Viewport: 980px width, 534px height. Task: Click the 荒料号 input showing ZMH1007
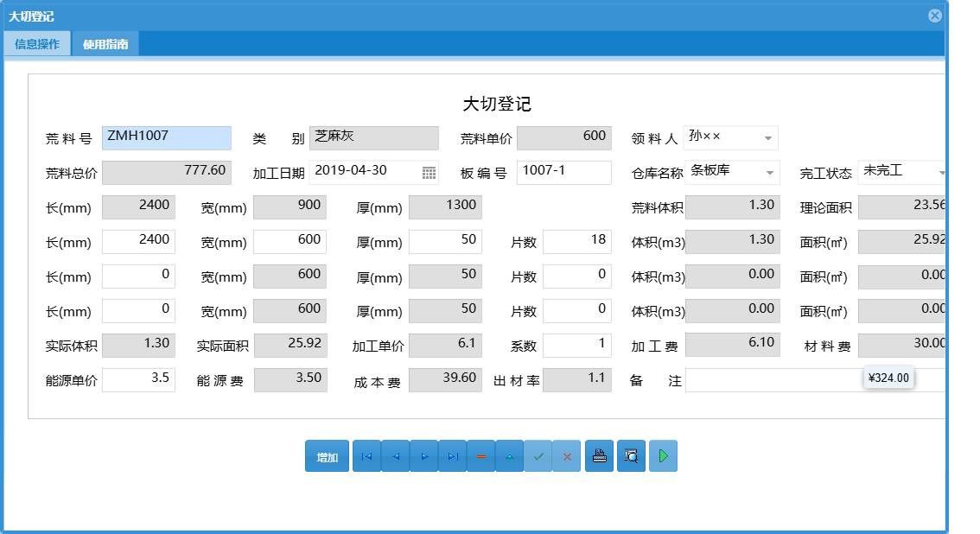coord(166,137)
